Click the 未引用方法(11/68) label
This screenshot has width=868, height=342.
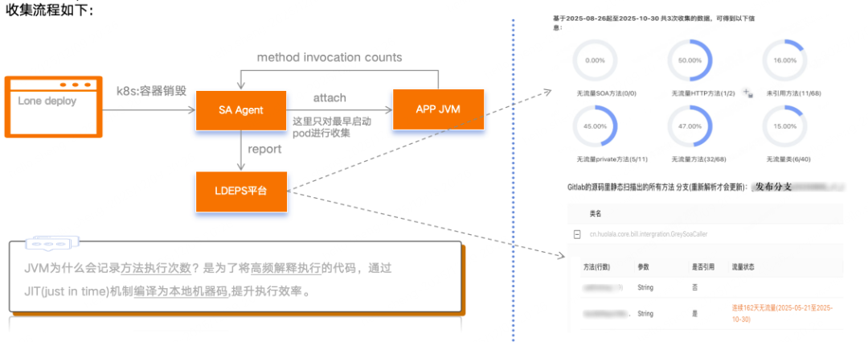(793, 93)
